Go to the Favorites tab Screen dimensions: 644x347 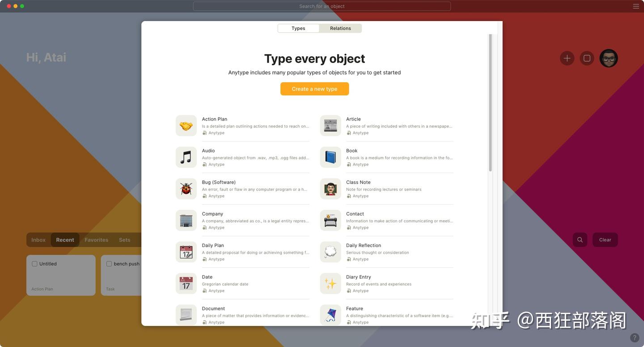[97, 240]
